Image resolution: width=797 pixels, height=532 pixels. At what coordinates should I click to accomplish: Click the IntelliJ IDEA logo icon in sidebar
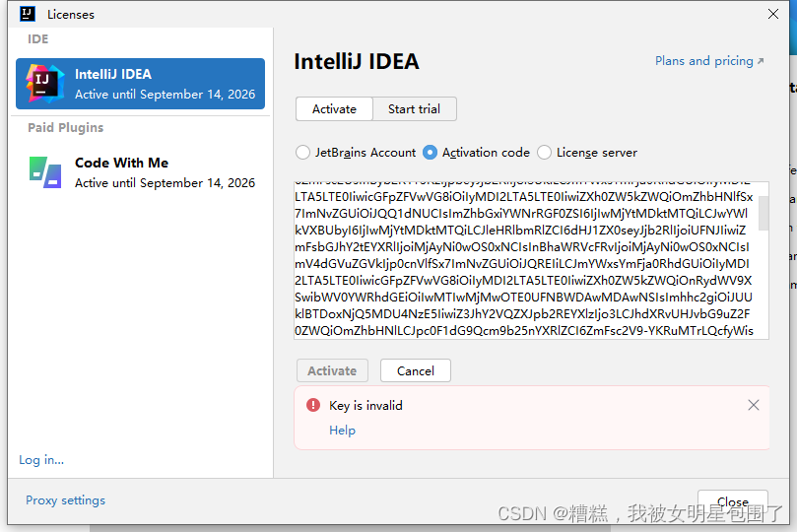[45, 84]
